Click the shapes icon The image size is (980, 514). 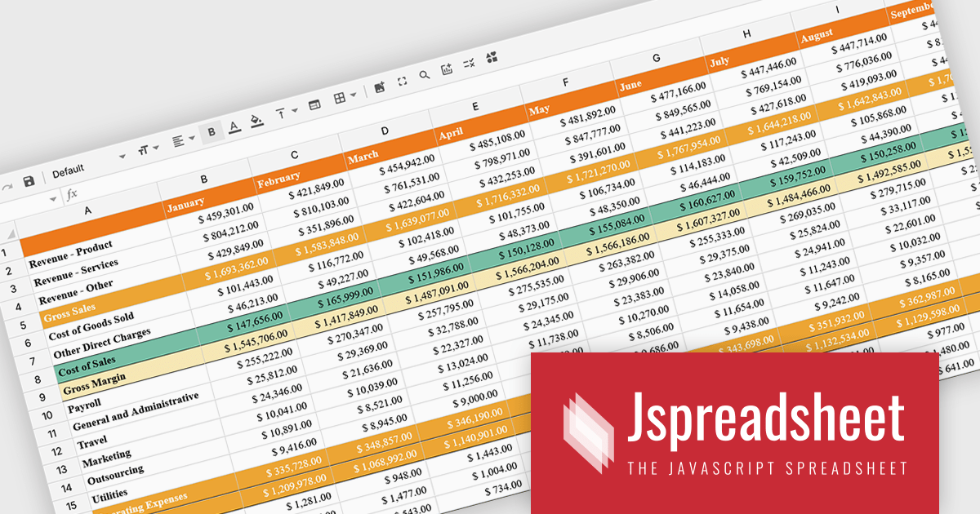[492, 58]
